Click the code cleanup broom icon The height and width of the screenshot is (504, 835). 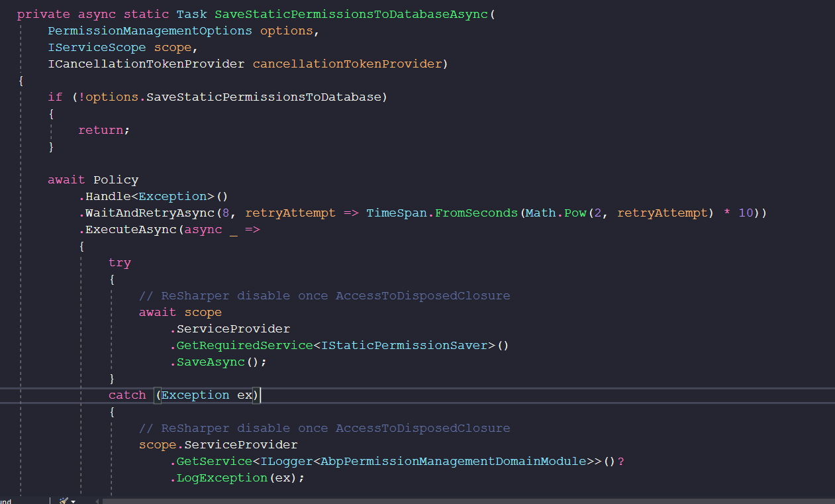coord(64,501)
